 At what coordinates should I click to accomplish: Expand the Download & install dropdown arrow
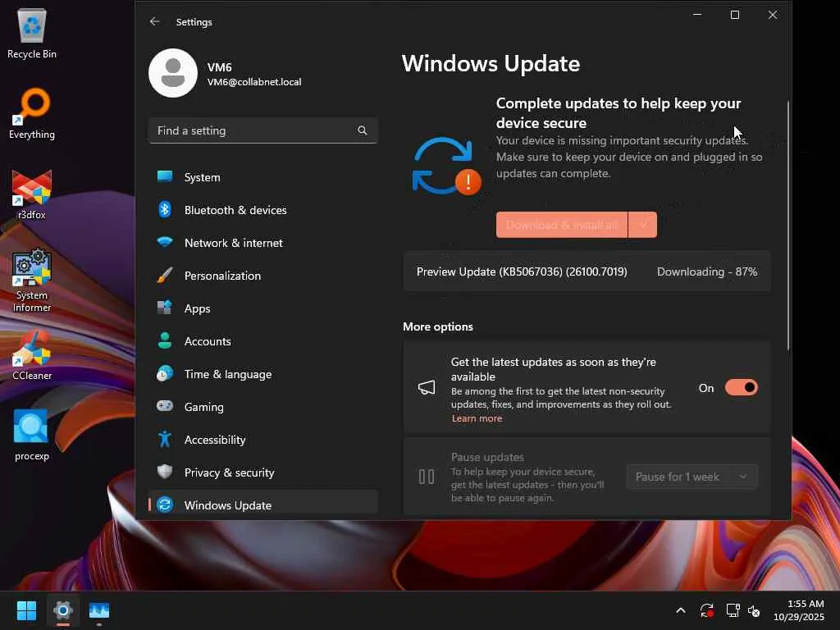tap(643, 225)
